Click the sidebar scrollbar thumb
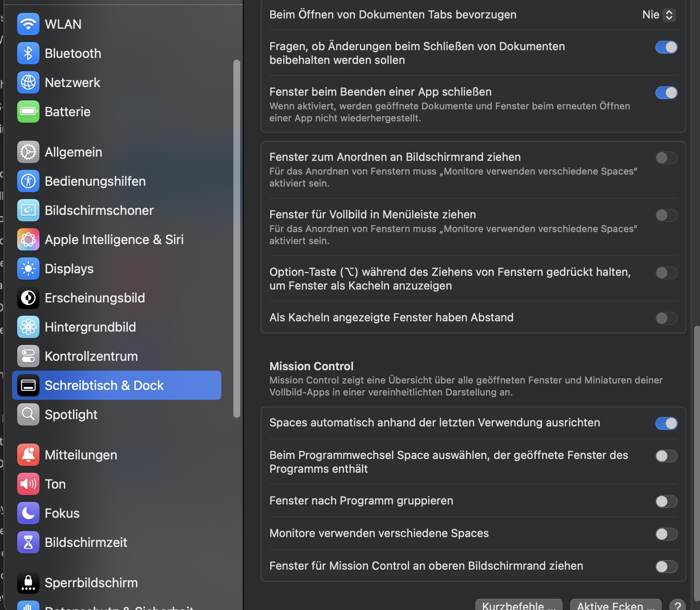 point(237,238)
